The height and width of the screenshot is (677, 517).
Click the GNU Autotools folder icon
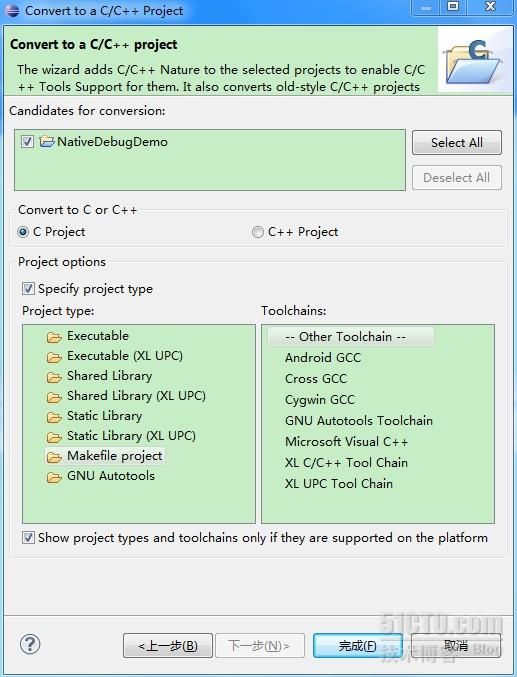coord(54,477)
